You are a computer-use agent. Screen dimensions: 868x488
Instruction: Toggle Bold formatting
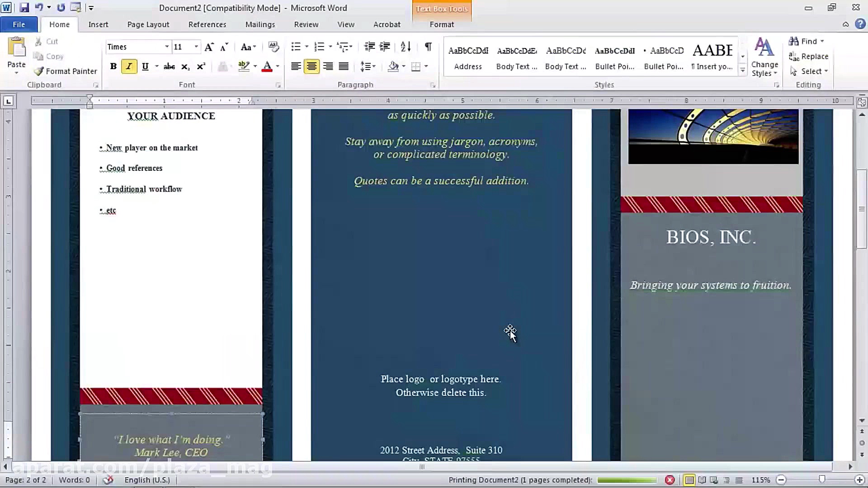113,67
